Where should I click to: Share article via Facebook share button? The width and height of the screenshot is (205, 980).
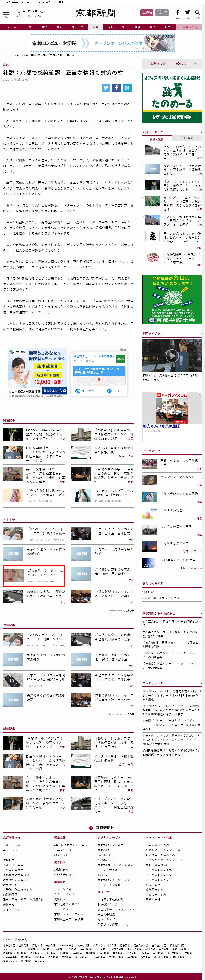coord(117,88)
